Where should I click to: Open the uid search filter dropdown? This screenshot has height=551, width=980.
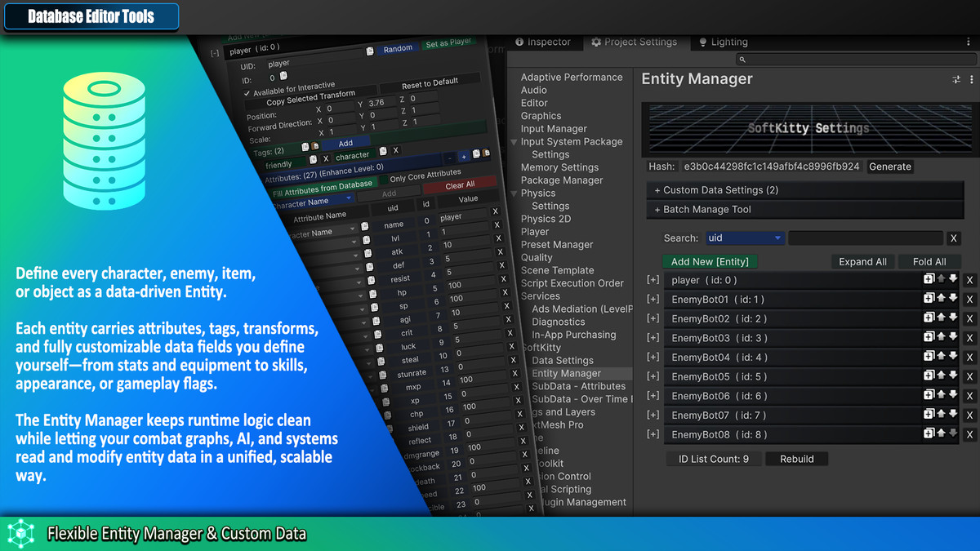pyautogui.click(x=744, y=238)
